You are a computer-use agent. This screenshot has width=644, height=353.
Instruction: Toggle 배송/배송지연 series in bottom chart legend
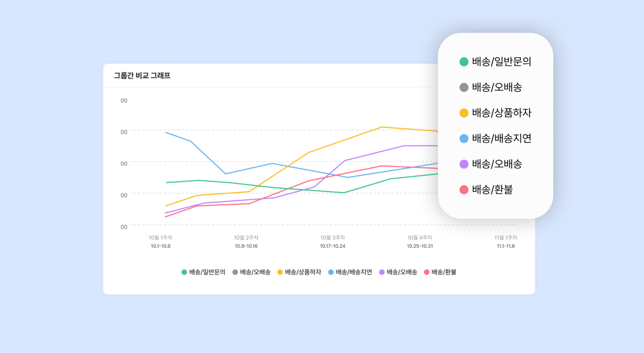tap(350, 272)
